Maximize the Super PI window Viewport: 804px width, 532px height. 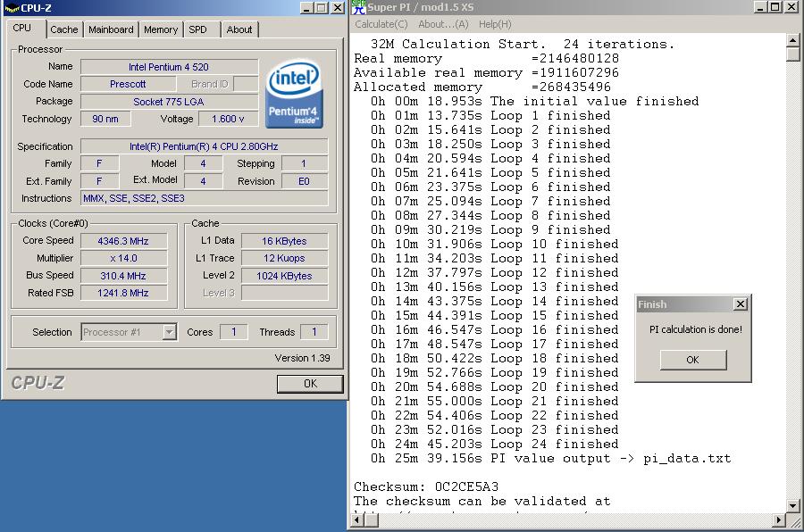[x=775, y=7]
